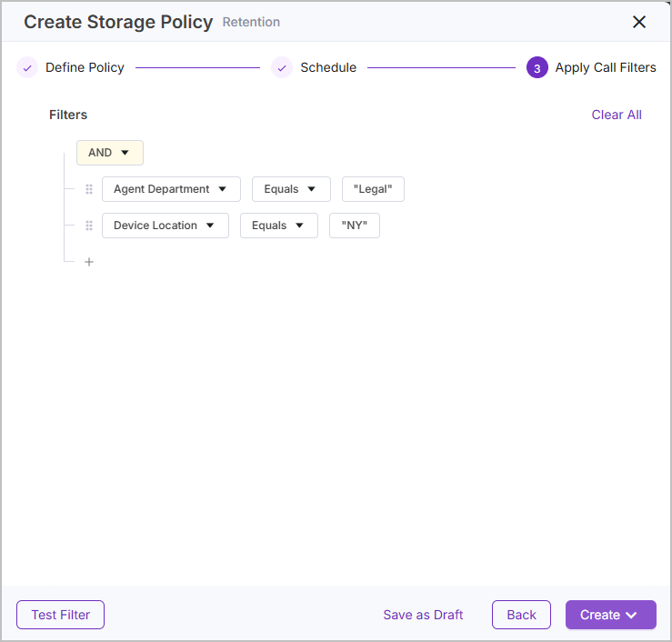Image resolution: width=672 pixels, height=642 pixels.
Task: Open the AND logical operator dropdown
Action: tap(110, 153)
